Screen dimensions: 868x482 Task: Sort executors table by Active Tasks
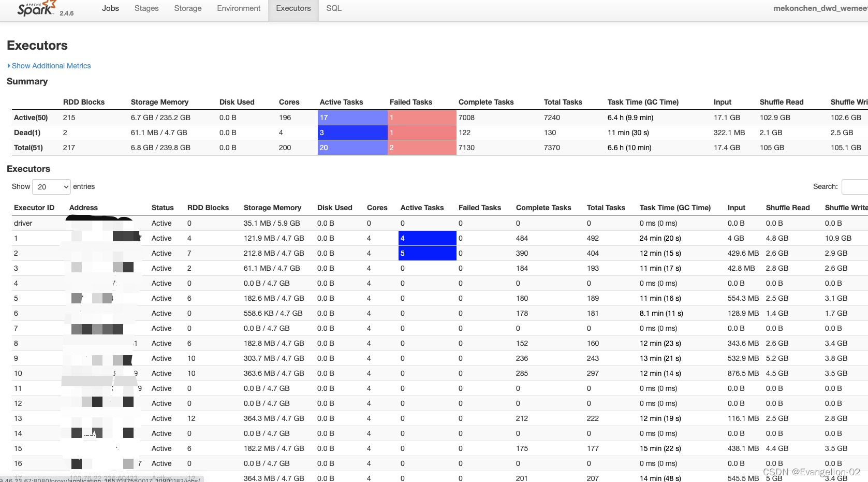[x=422, y=208]
